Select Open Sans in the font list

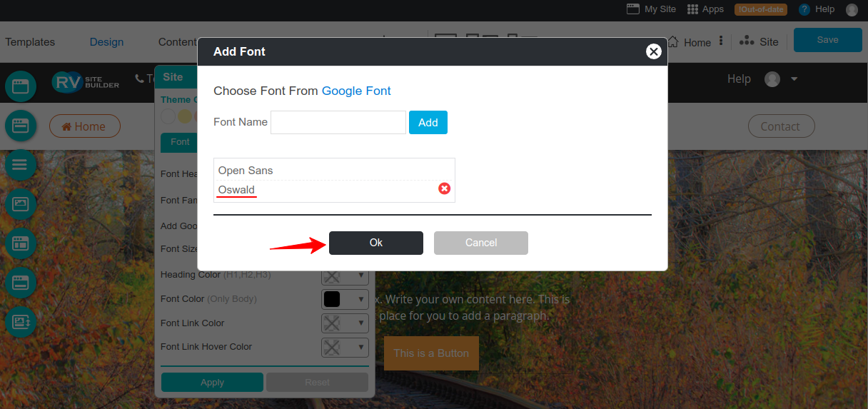click(246, 171)
